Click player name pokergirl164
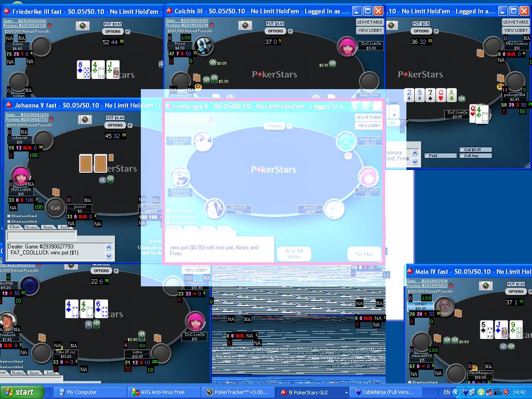Viewport: 532px width, 399px height. pyautogui.click(x=514, y=95)
